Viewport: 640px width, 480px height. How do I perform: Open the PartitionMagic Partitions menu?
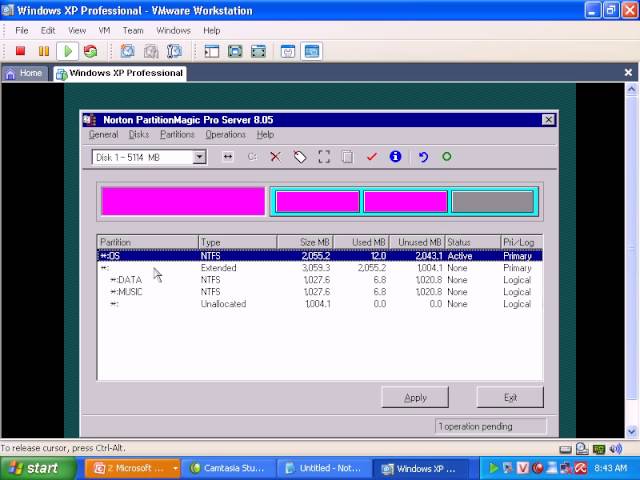(x=177, y=135)
